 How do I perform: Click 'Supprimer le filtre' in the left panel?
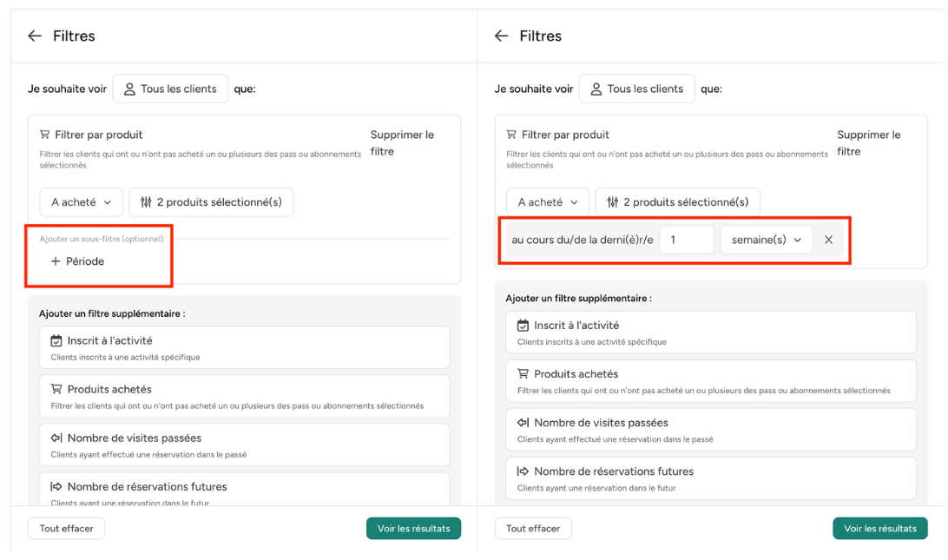pyautogui.click(x=402, y=142)
